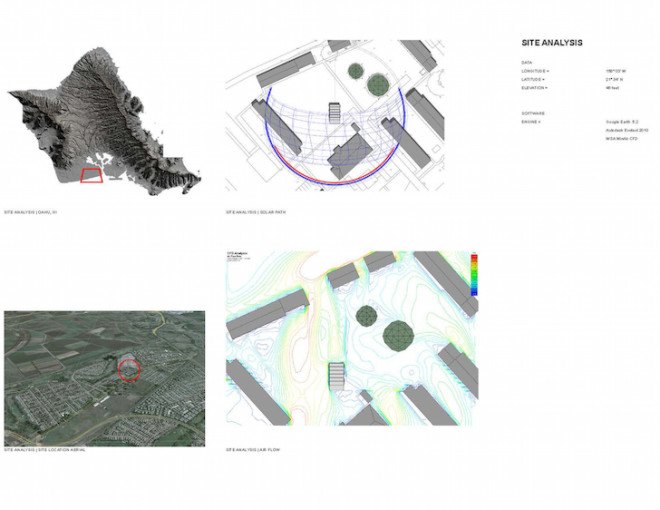The width and height of the screenshot is (660, 510).
Task: Click the 'Autodesk Ecotect 2010' engine entry
Action: (x=627, y=130)
